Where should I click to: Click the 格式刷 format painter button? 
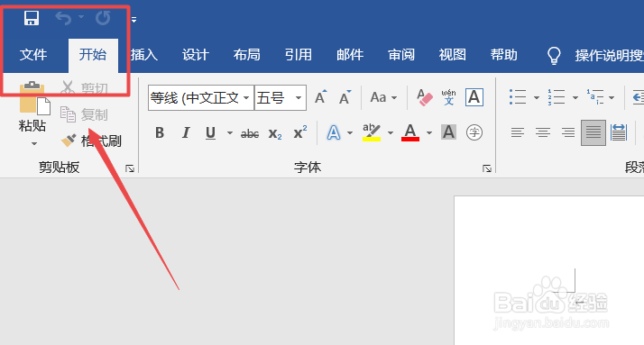point(91,141)
